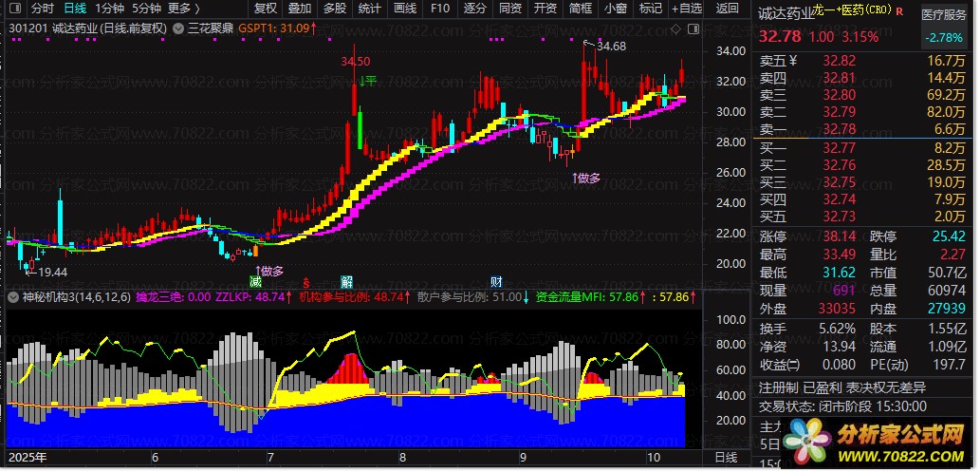This screenshot has width=980, height=472.
Task: Click the 返回 back button
Action: 728,9
